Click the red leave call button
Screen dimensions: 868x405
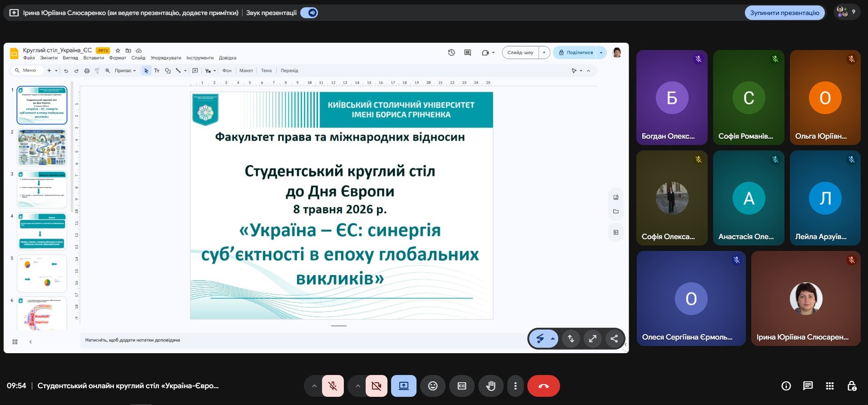click(x=543, y=386)
